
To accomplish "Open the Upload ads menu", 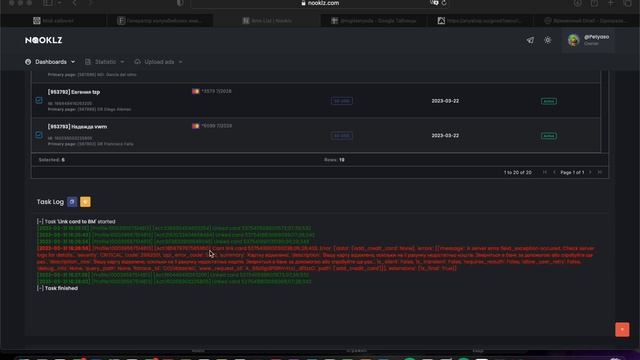I will [x=158, y=62].
